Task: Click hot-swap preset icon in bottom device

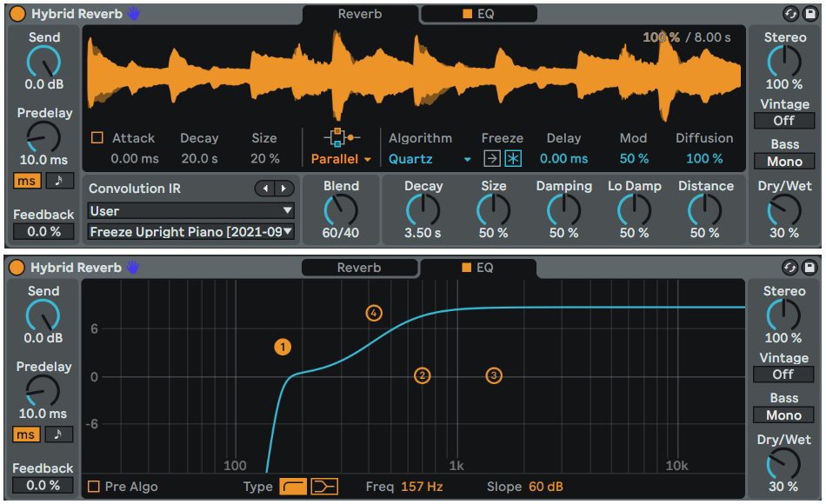Action: (789, 268)
